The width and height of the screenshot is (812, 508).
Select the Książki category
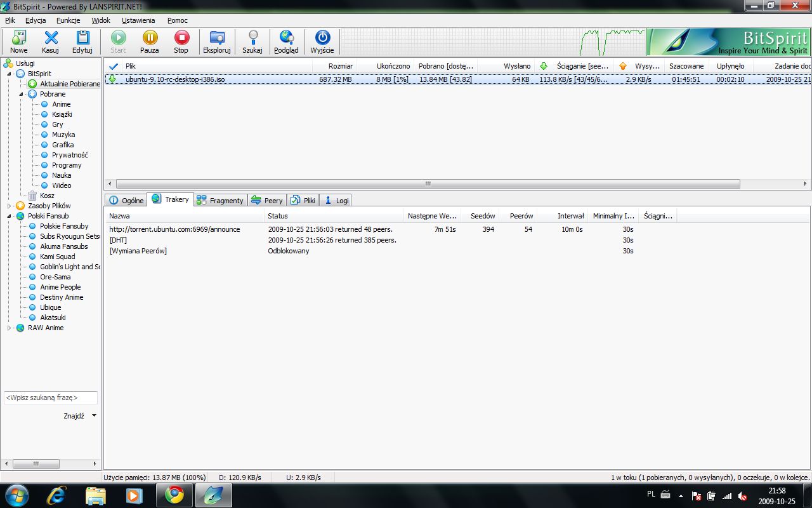tap(62, 114)
